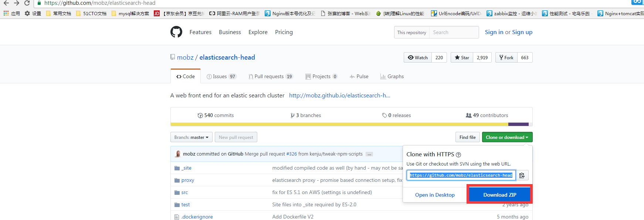644x220 pixels.
Task: Open the 220 watchers count
Action: tap(439, 57)
